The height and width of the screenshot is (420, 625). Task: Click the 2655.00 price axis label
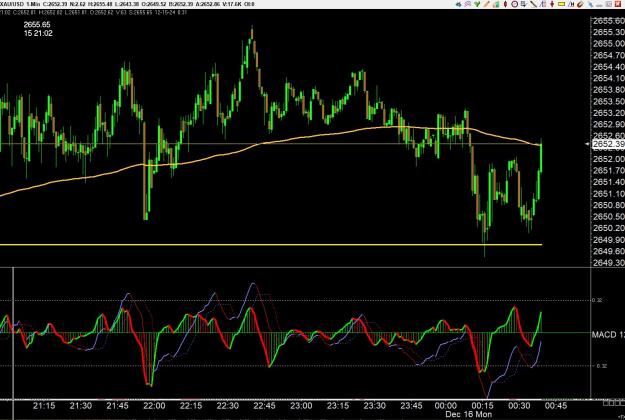[609, 43]
